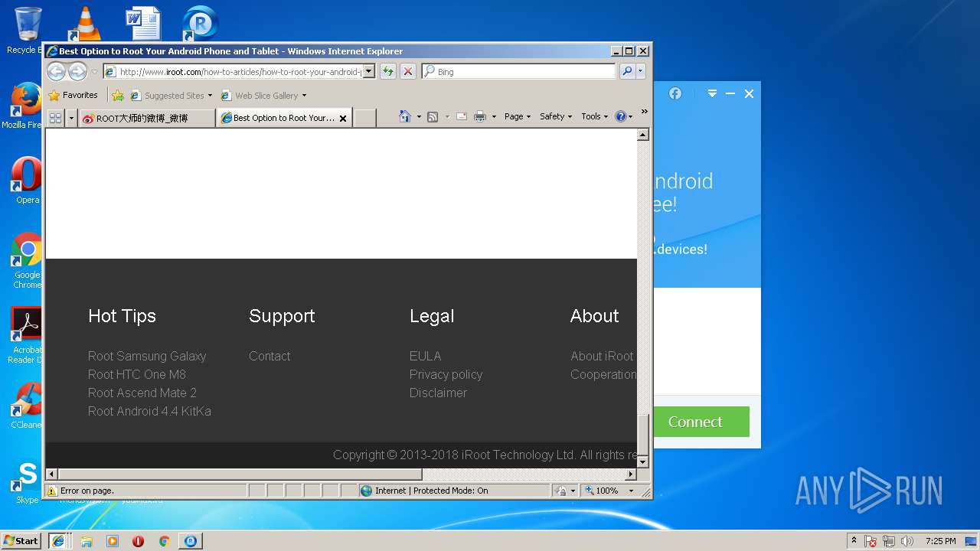Screen dimensions: 980x551
Task: Open the VLC media player desktop icon
Action: pyautogui.click(x=84, y=23)
